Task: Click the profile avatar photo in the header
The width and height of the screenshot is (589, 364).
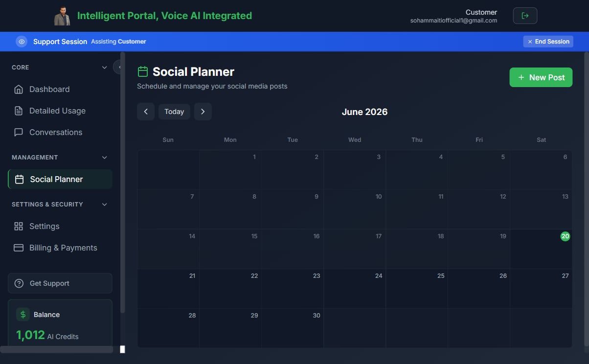Action: coord(62,16)
